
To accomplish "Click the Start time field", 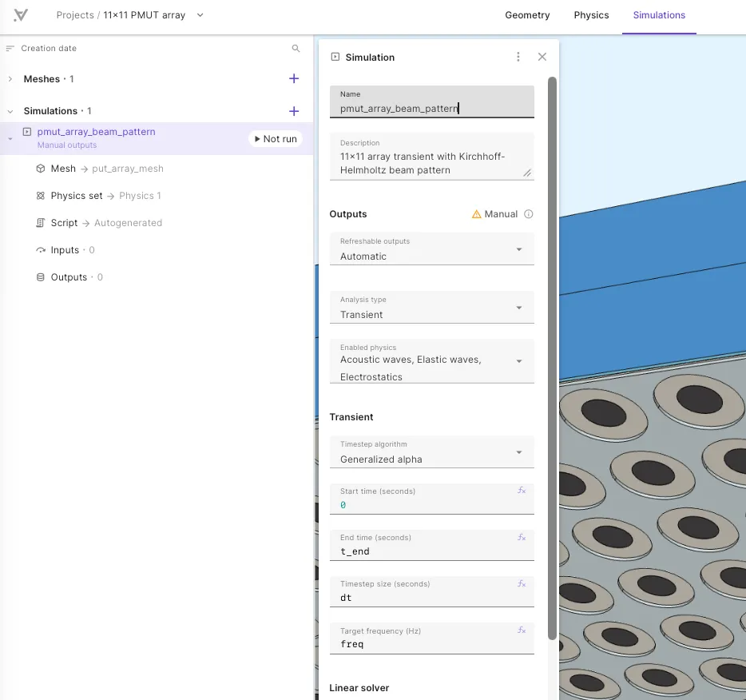I will (431, 499).
